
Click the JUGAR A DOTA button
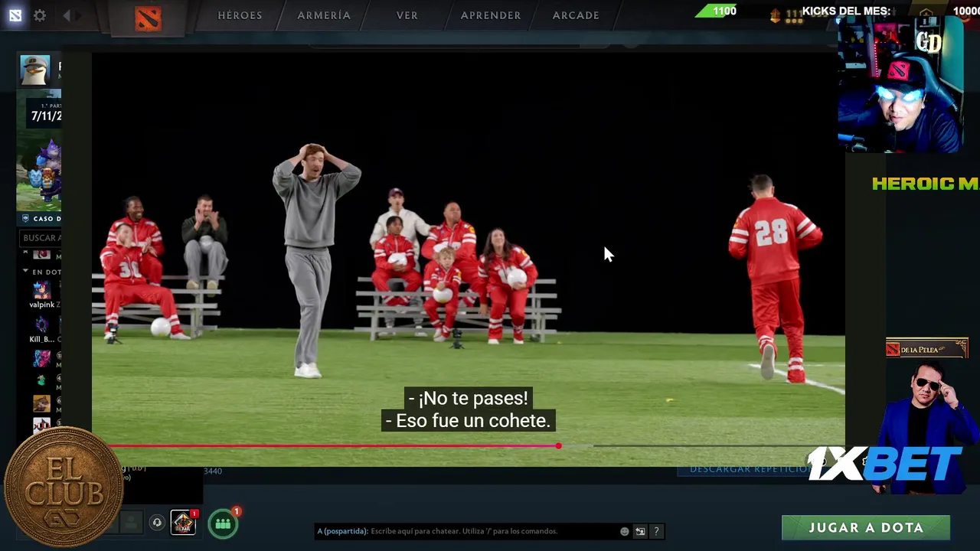866,527
